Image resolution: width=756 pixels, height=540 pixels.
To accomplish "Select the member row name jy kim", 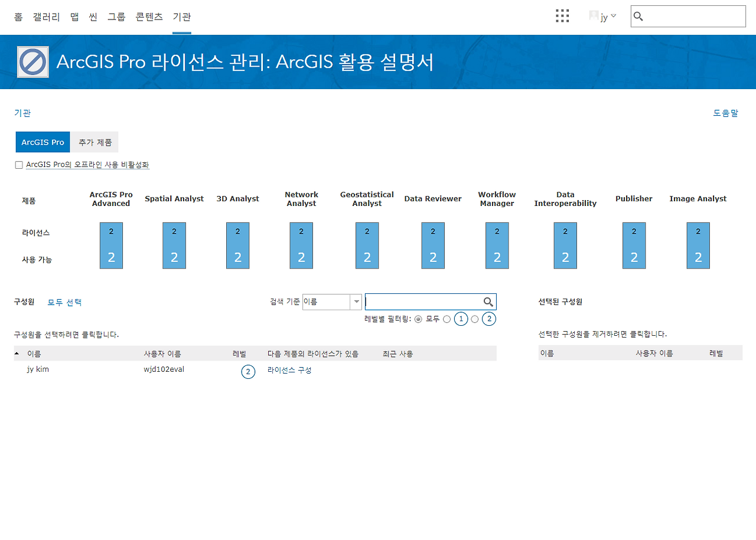I will pyautogui.click(x=38, y=370).
